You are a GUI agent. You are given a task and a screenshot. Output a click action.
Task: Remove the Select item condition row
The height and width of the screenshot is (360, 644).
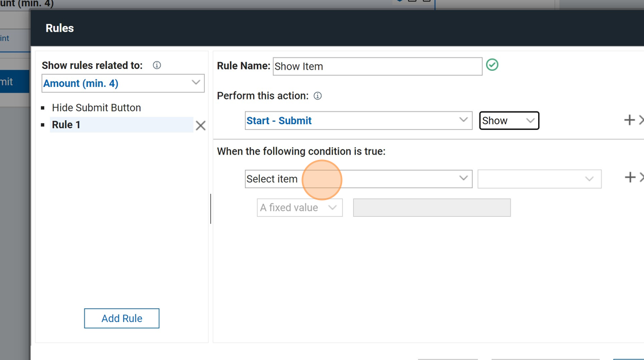click(x=641, y=178)
